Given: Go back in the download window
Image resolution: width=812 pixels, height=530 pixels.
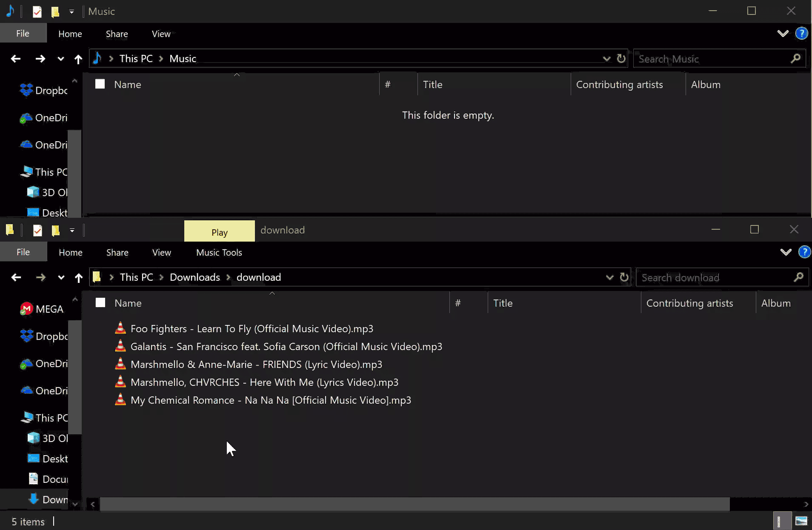Looking at the screenshot, I should pos(16,277).
